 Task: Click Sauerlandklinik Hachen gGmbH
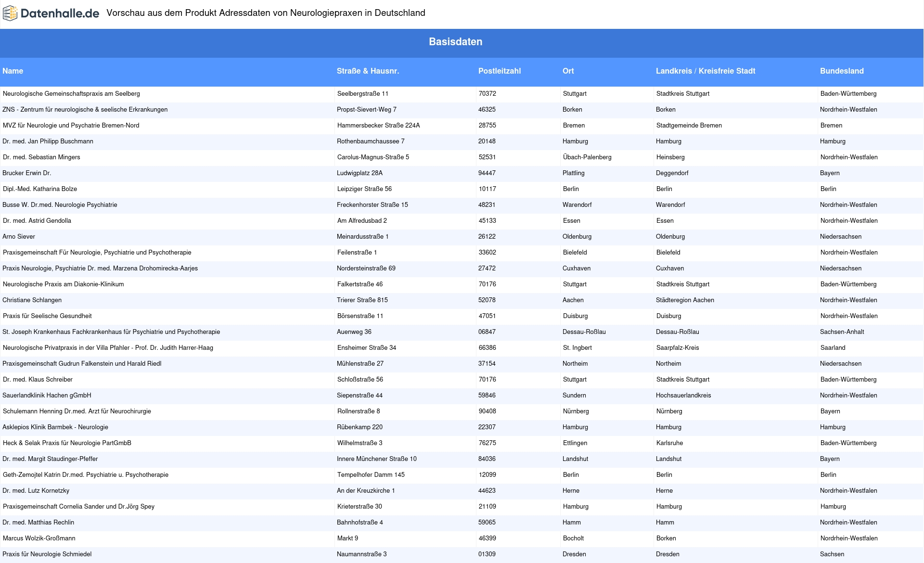coord(47,396)
